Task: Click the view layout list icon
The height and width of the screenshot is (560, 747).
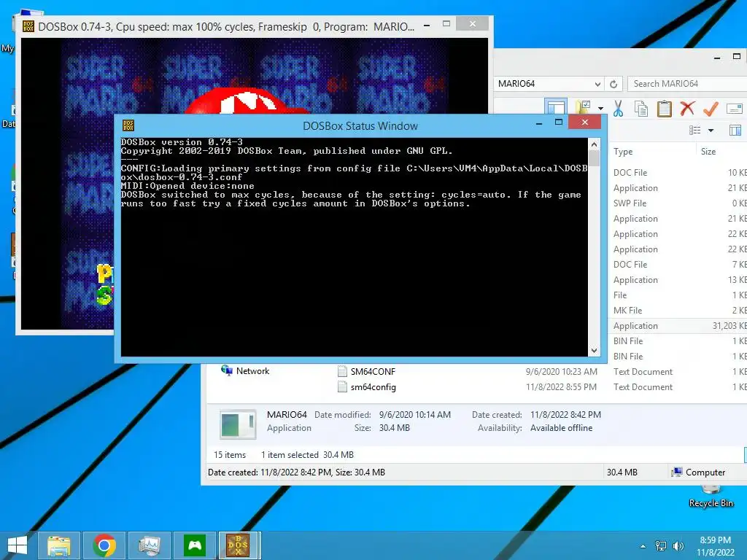Action: pyautogui.click(x=695, y=130)
